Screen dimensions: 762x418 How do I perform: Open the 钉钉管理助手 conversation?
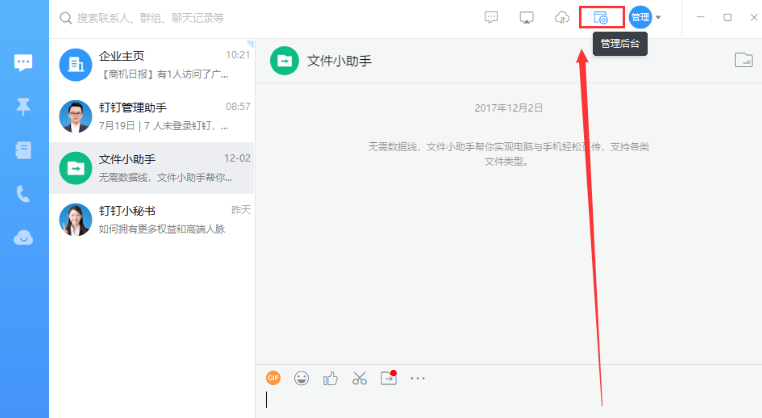[152, 116]
